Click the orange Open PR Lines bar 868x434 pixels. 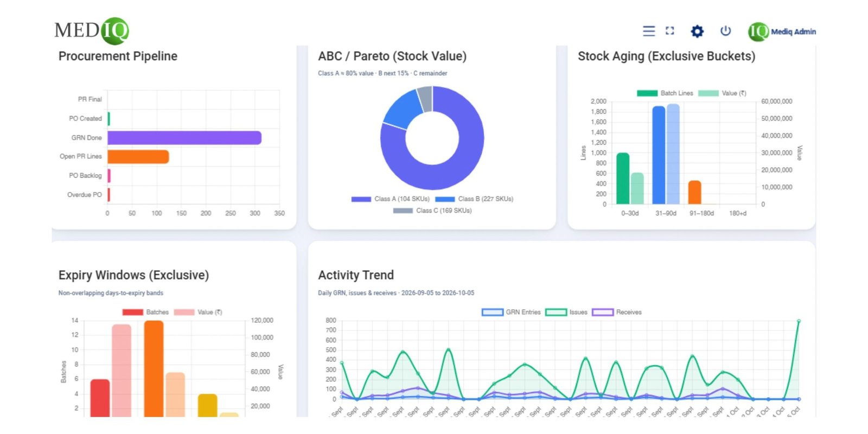point(138,157)
